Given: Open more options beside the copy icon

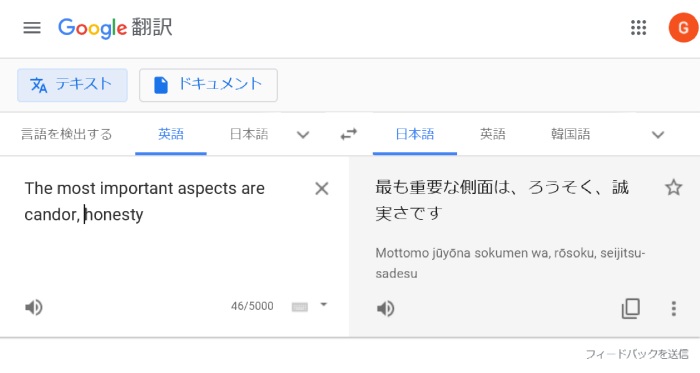Looking at the screenshot, I should click(x=674, y=308).
